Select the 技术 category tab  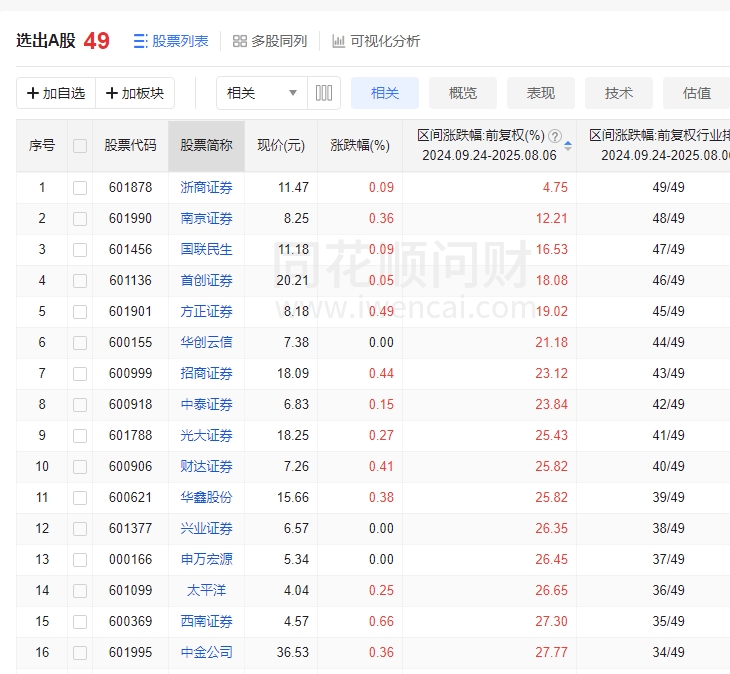(x=619, y=93)
